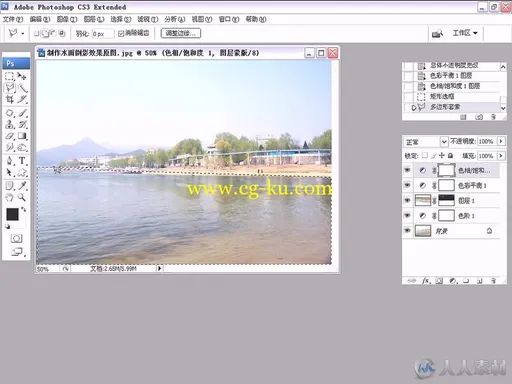Screen dimensions: 512x384
Task: Toggle lock transparent pixels
Action: coord(425,155)
